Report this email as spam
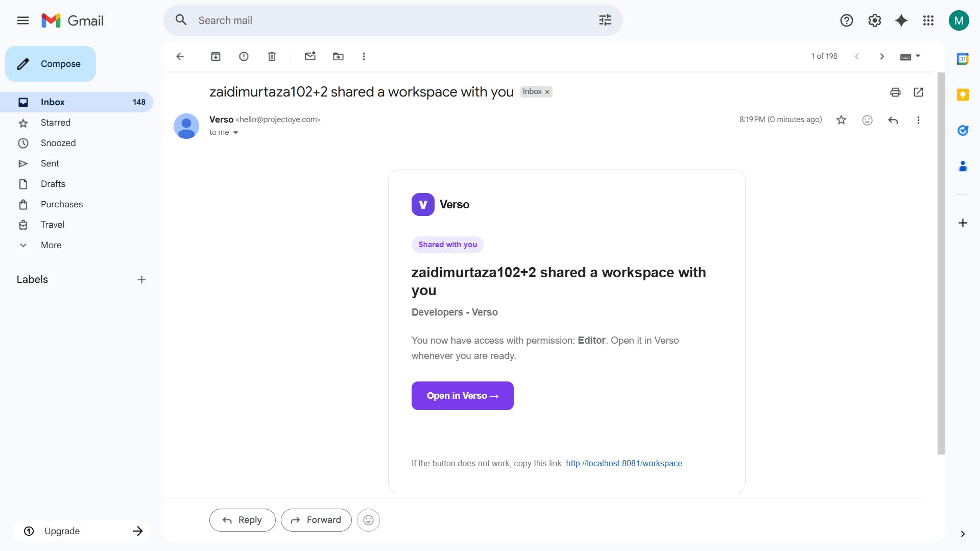Image resolution: width=980 pixels, height=551 pixels. (x=244, y=57)
